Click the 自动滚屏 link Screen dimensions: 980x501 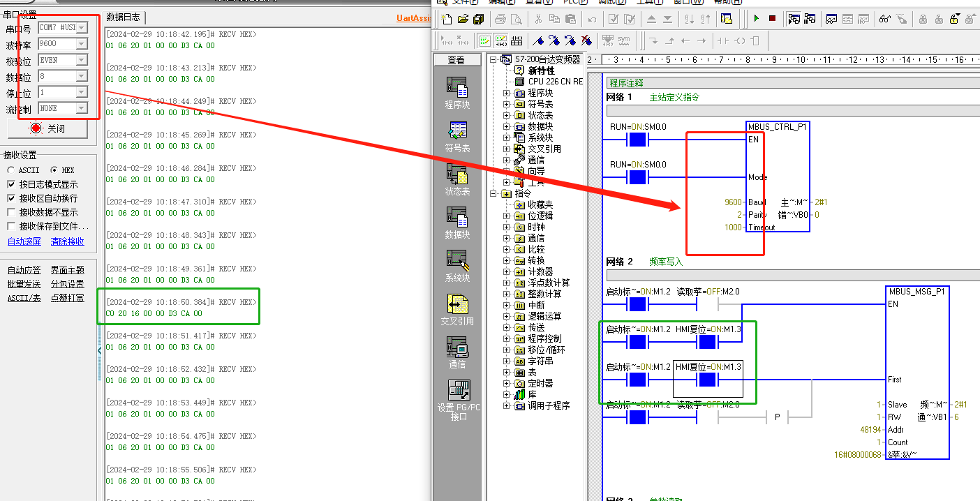click(x=24, y=241)
